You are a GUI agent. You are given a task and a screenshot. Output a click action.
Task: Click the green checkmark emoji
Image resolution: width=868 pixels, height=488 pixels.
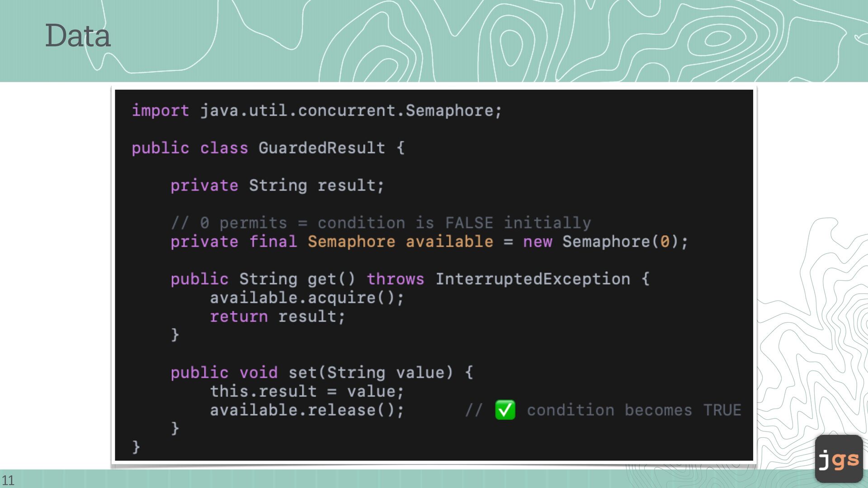click(505, 410)
